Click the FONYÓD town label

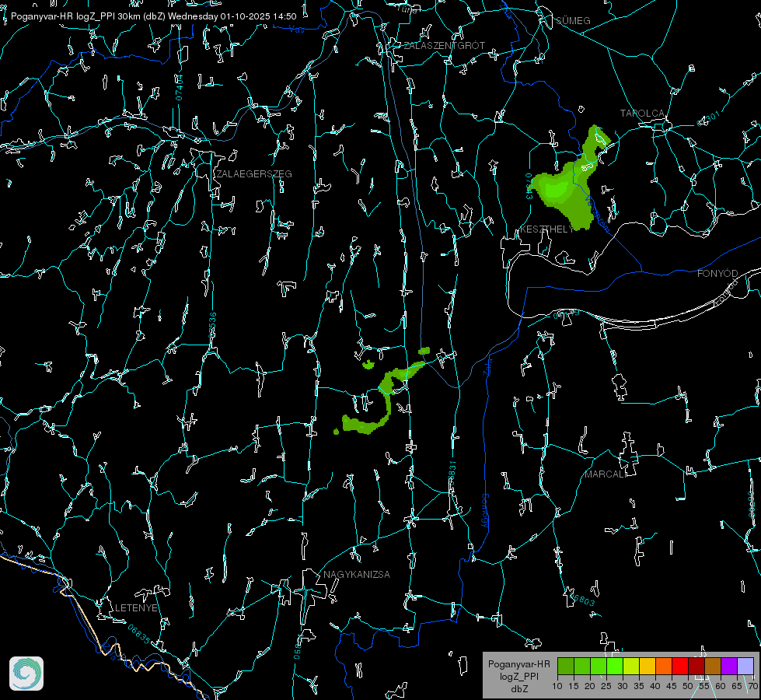click(x=717, y=274)
